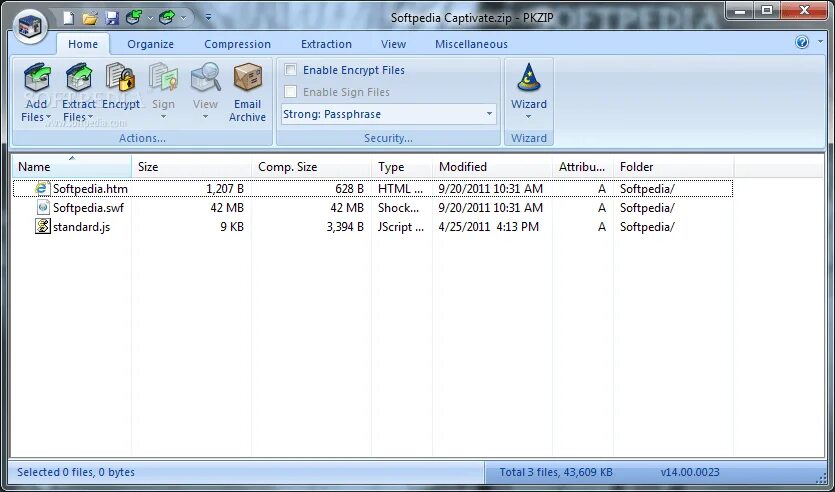Toggle the Enable Sign Files checkbox
Viewport: 835px width, 492px height.
pos(291,92)
